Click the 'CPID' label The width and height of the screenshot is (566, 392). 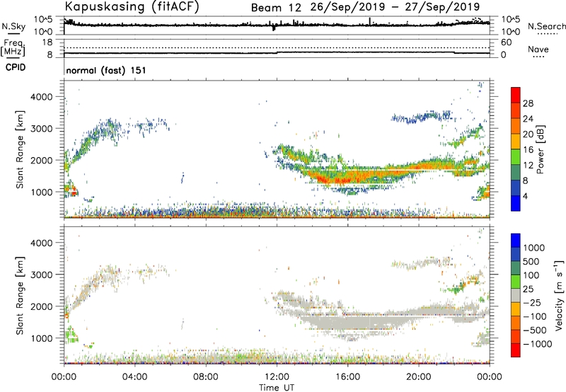tap(16, 67)
